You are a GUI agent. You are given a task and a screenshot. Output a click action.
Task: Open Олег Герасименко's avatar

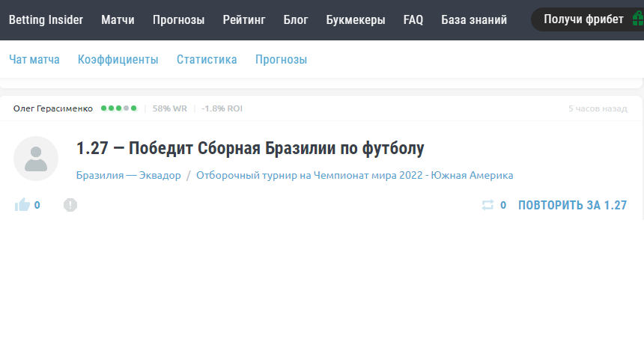36,159
